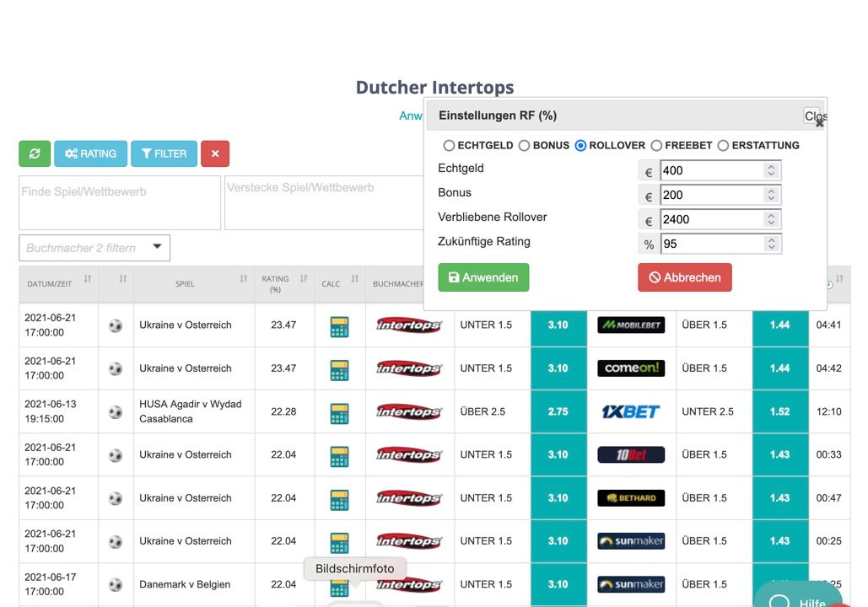868x607 pixels.
Task: Select the ECHTGELD radio option
Action: pos(449,146)
